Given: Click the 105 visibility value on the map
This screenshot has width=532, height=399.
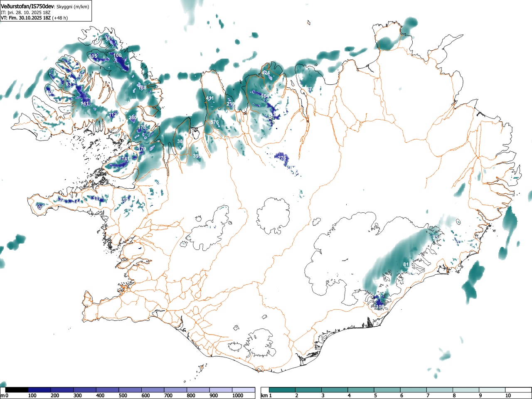Looking at the screenshot, I should (93, 56).
